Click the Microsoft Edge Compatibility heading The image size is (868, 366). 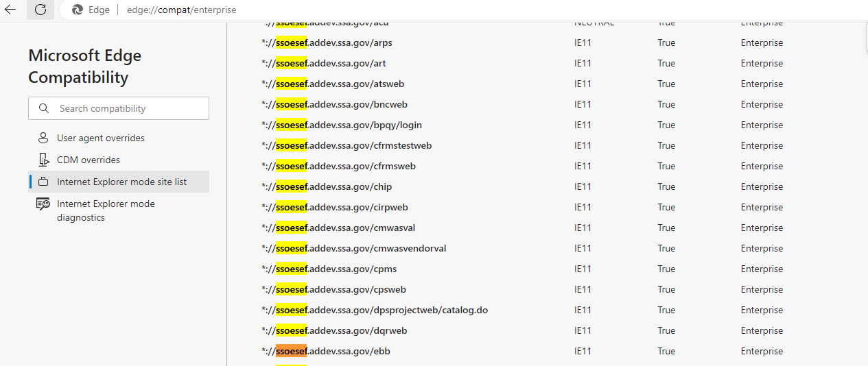[x=85, y=66]
